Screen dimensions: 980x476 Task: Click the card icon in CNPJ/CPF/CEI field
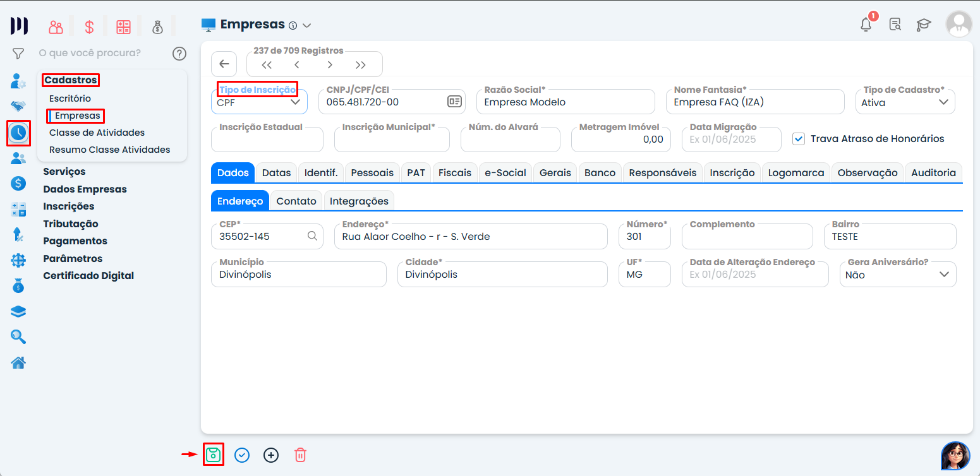tap(454, 102)
